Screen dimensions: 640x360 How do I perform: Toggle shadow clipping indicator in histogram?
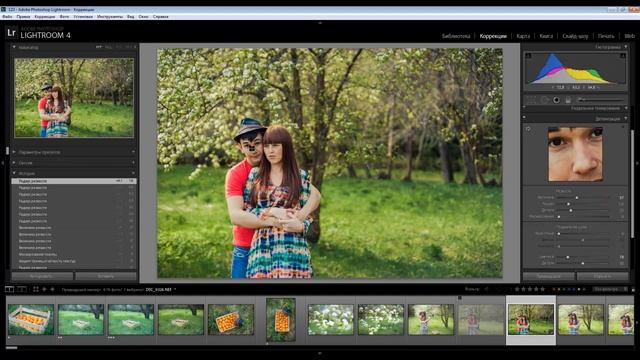[528, 56]
